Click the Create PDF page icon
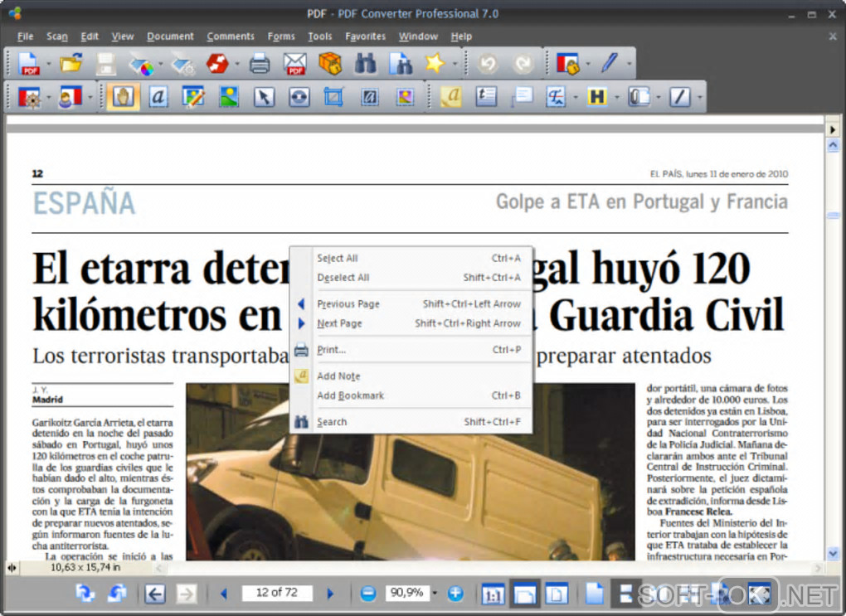The width and height of the screenshot is (846, 616). (28, 64)
